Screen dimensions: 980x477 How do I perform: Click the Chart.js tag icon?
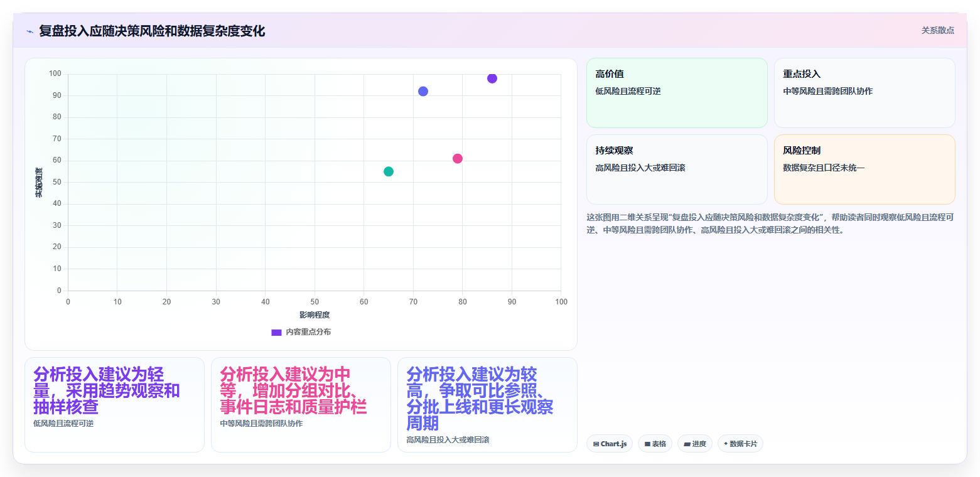(x=596, y=444)
